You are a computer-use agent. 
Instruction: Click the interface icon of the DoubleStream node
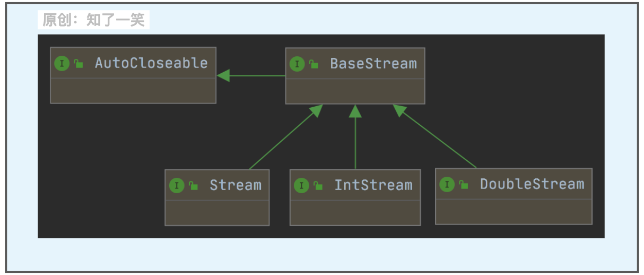click(447, 185)
